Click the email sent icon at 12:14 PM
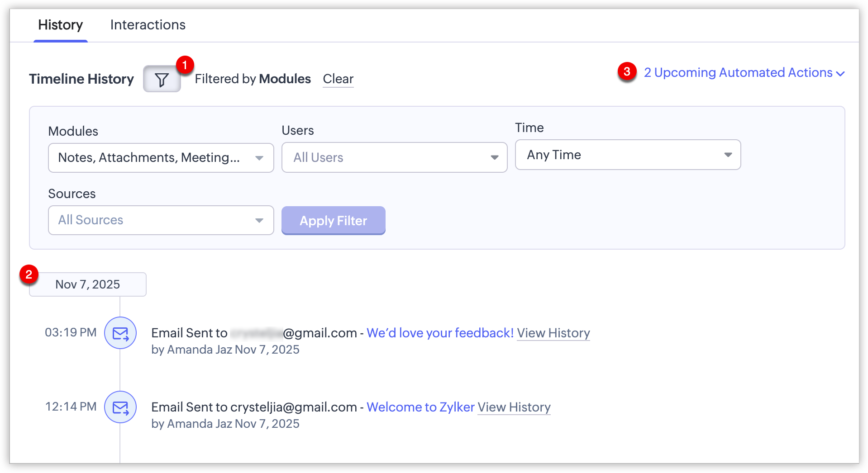This screenshot has height=473, width=868. 120,407
